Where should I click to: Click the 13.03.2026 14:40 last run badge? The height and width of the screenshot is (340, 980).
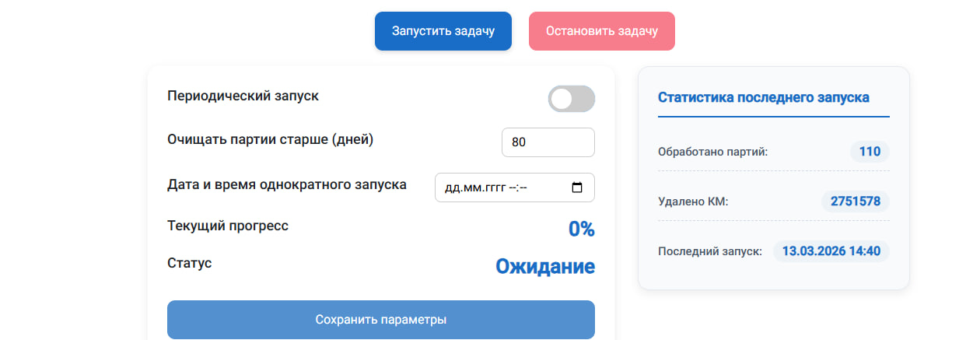(x=831, y=251)
